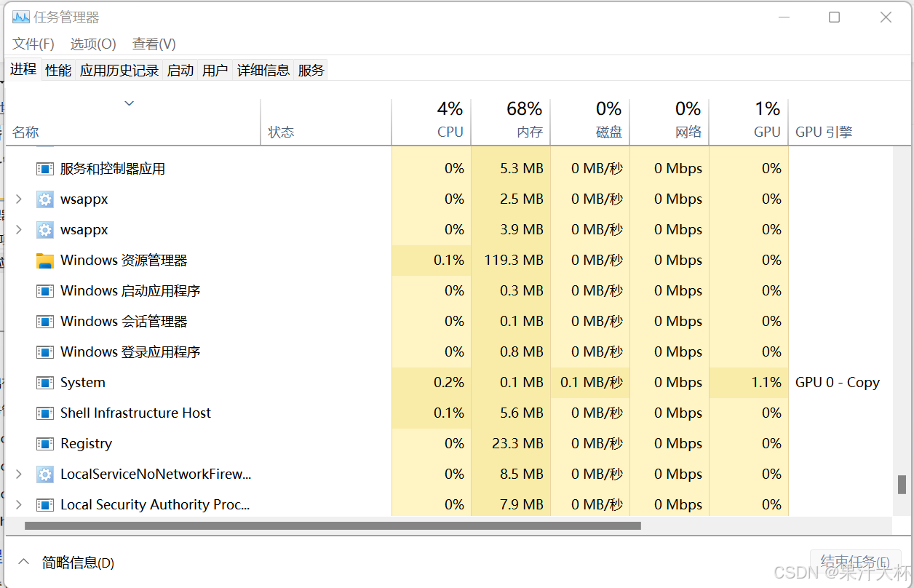The height and width of the screenshot is (588, 914).
Task: Switch to the 用户 tab
Action: (x=215, y=70)
